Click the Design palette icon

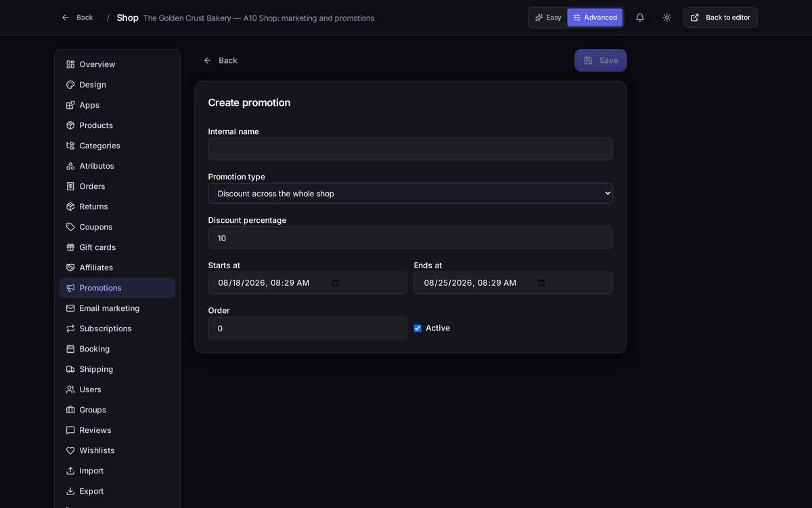[x=70, y=85]
